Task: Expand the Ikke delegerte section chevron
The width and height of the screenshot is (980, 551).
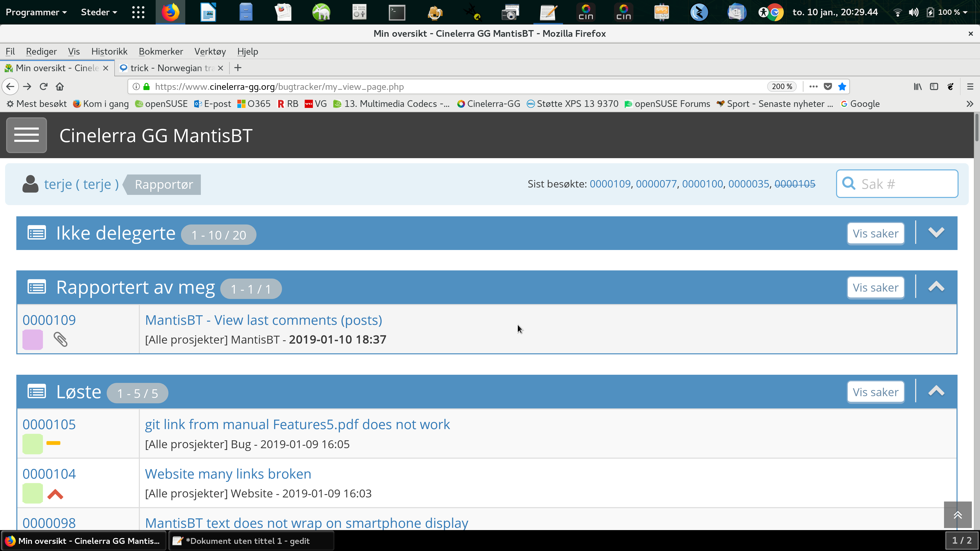Action: coord(936,233)
